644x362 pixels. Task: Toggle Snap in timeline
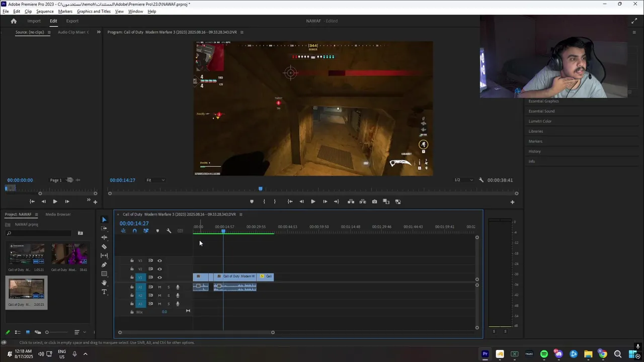[x=134, y=231]
